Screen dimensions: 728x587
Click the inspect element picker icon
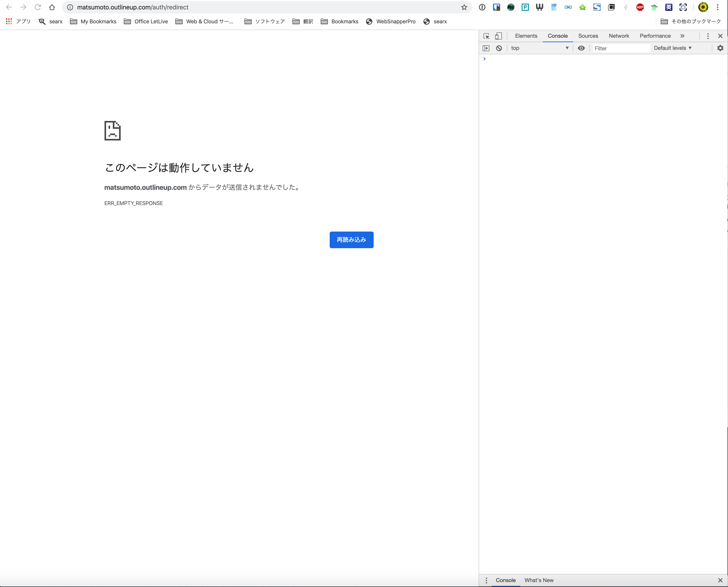486,36
